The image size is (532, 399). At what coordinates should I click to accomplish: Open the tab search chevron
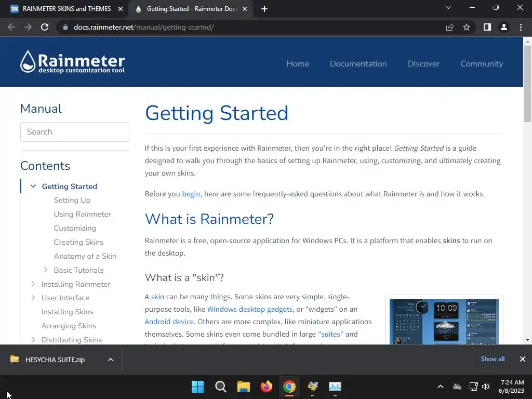(x=448, y=7)
